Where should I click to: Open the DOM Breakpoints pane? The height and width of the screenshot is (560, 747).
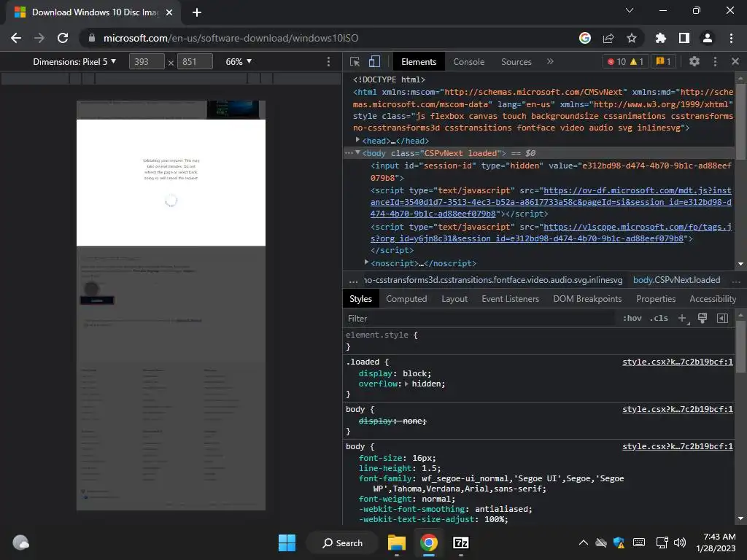point(587,299)
